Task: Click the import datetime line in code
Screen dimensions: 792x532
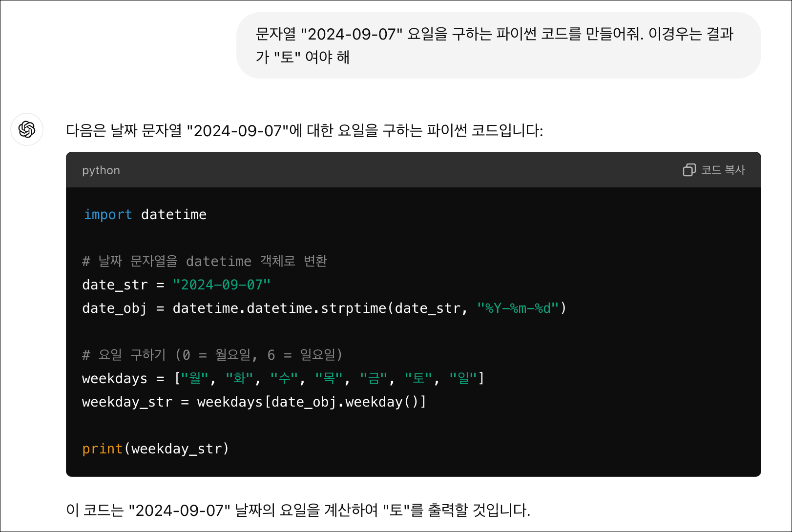Action: [x=145, y=214]
